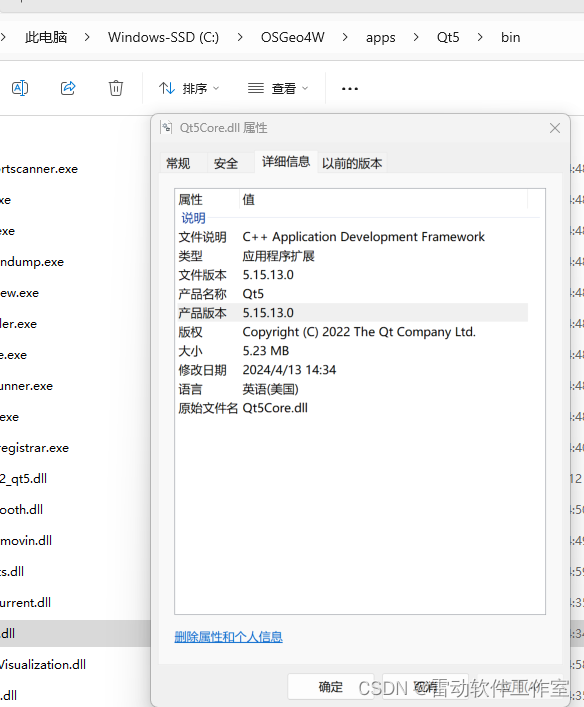Expand chevron after 此电脑 in breadcrumb
This screenshot has width=584, height=707.
[x=87, y=37]
